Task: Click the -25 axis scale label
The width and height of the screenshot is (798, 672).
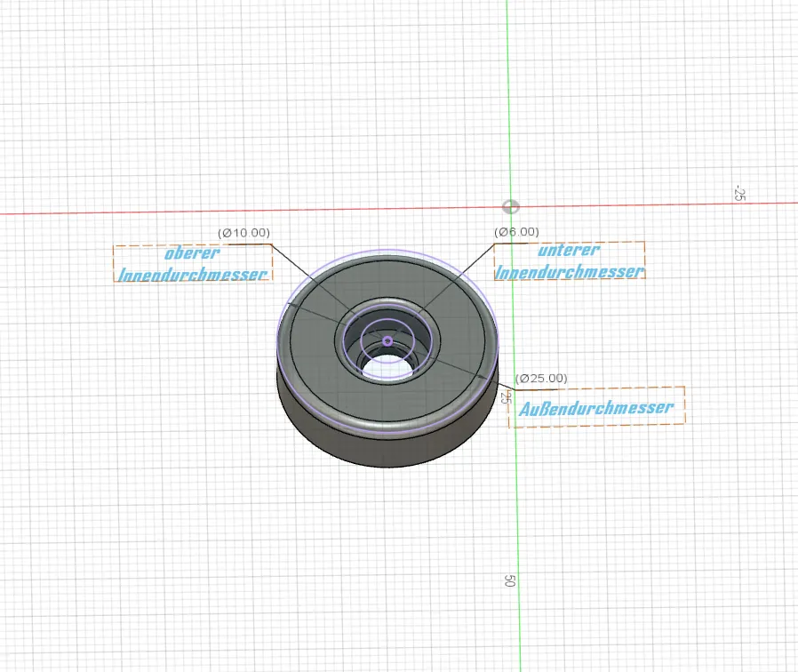Action: pyautogui.click(x=739, y=193)
